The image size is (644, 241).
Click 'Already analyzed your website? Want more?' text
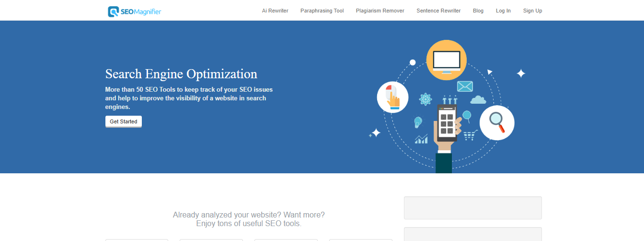[249, 215]
